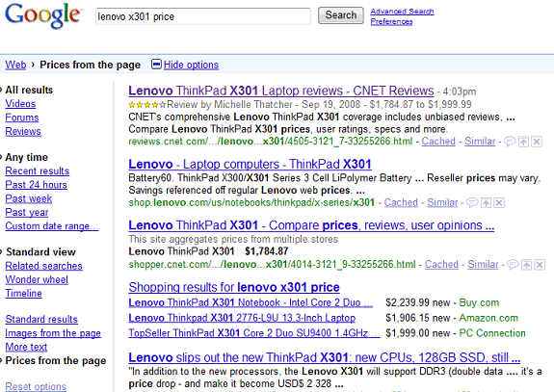Show Related searches view

click(x=43, y=266)
